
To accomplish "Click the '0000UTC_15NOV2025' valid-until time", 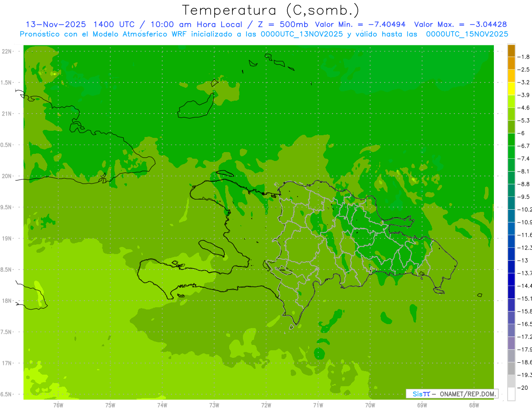I will click(x=467, y=34).
